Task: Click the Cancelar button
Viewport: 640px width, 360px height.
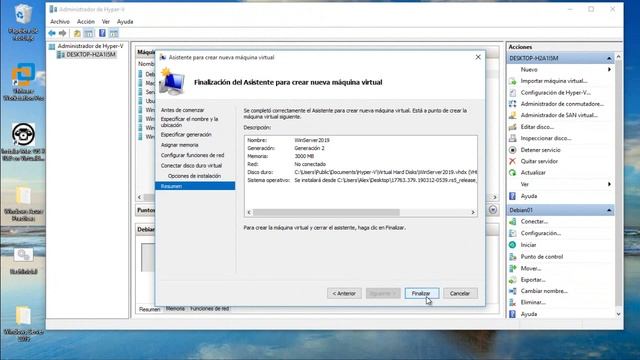Action: point(460,293)
